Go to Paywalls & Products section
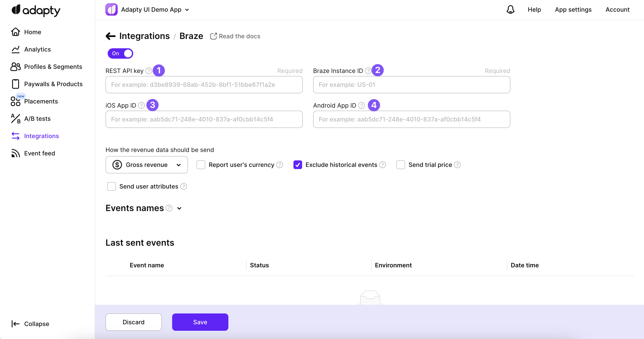Viewport: 644px width, 339px height. point(53,84)
